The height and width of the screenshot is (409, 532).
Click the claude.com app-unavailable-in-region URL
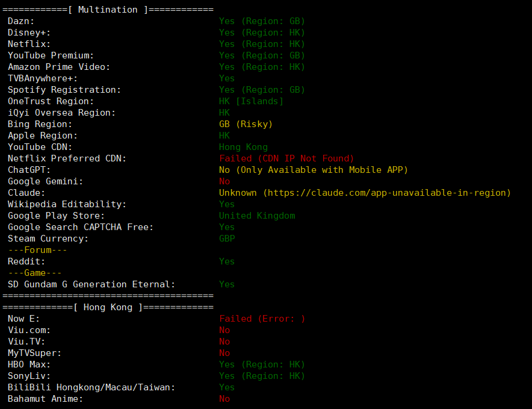387,193
